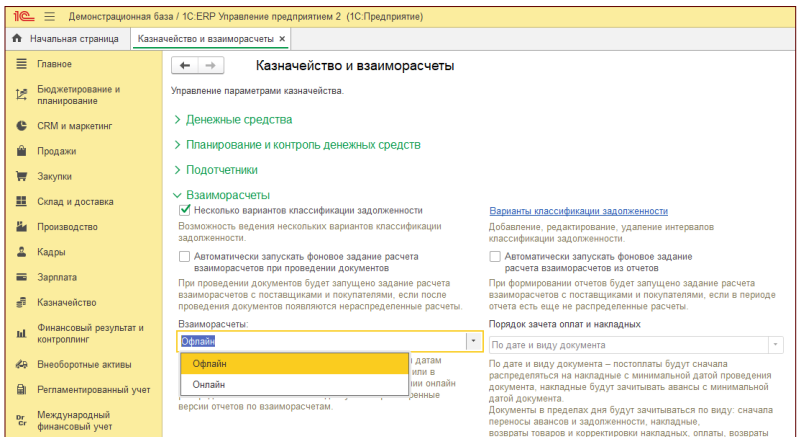
Task: Open the Главное section
Action: click(x=54, y=64)
